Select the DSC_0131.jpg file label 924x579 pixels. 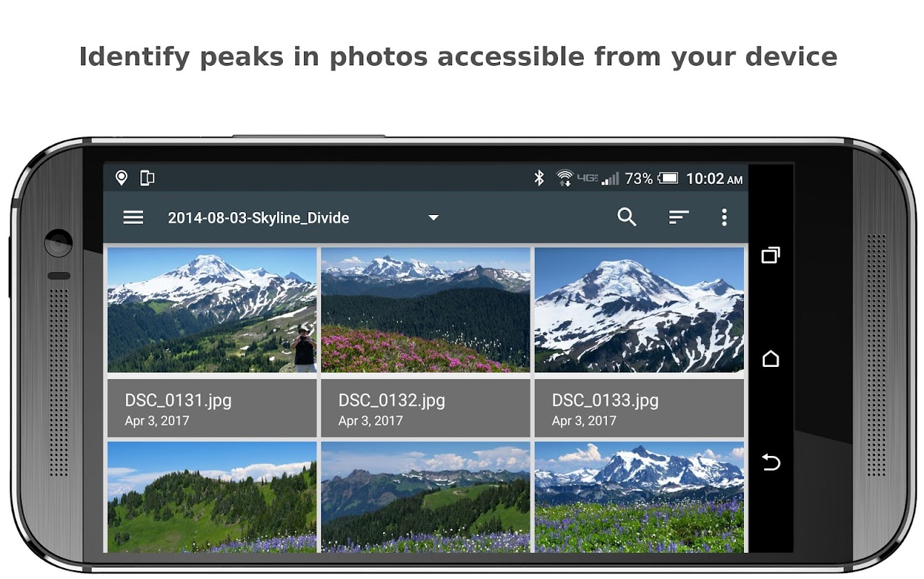pos(178,400)
